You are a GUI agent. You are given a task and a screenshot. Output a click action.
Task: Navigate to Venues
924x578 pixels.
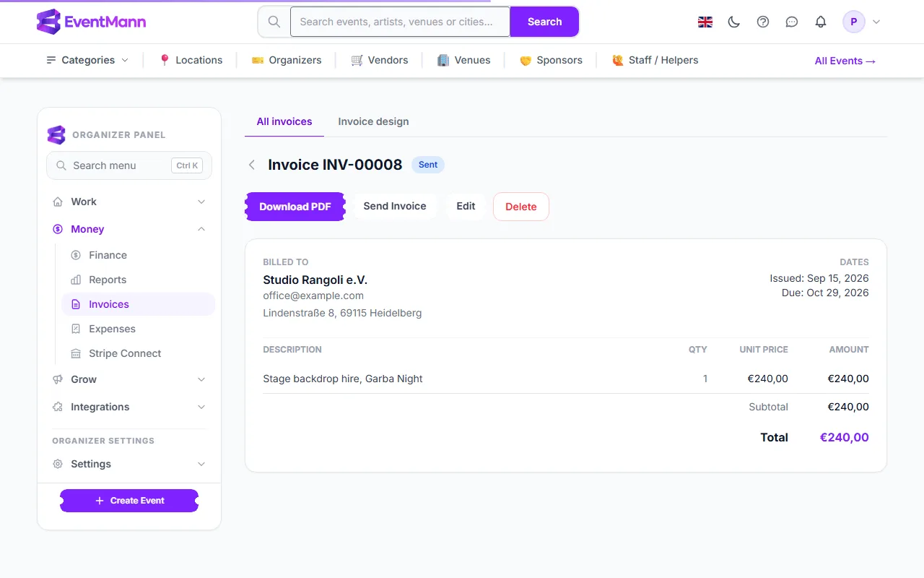point(464,60)
